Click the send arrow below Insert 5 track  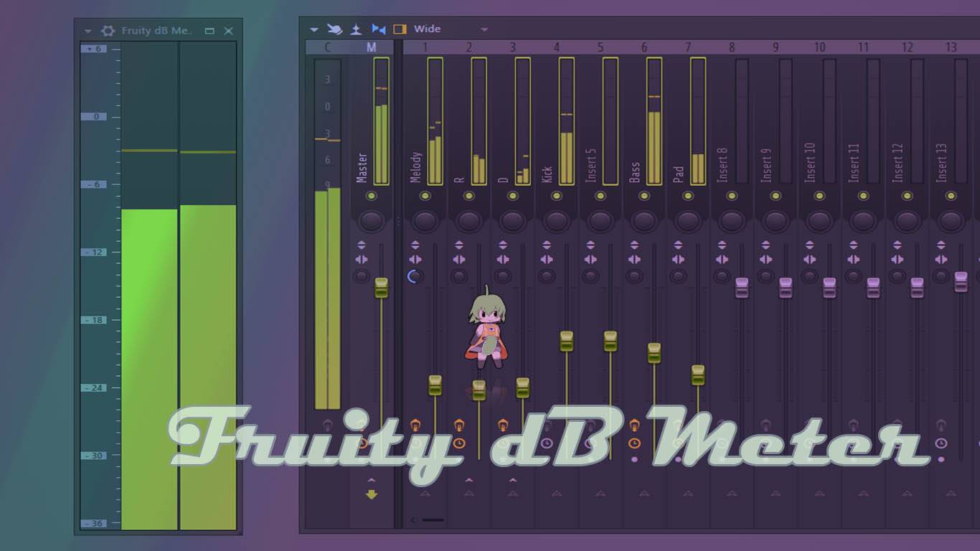click(600, 494)
